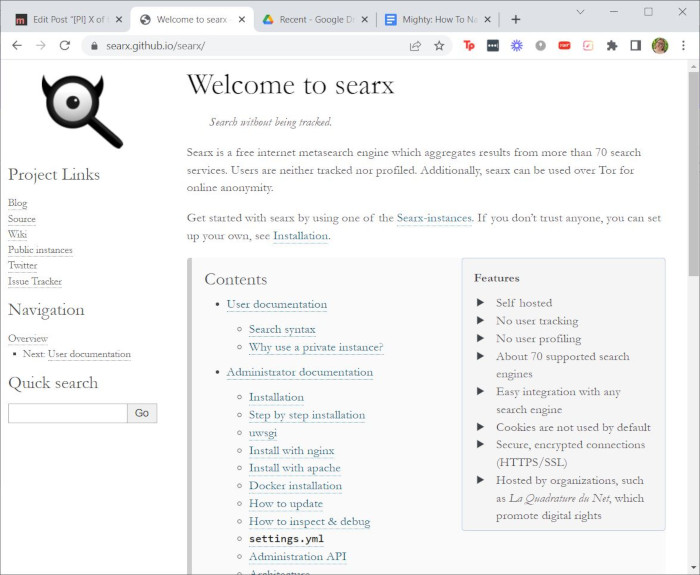
Task: Open the red Tp extension icon
Action: coord(469,46)
